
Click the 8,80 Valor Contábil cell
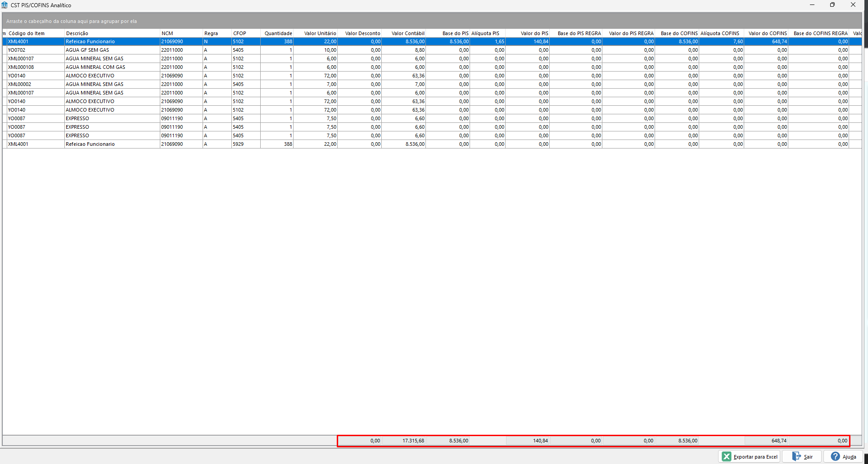(x=404, y=50)
